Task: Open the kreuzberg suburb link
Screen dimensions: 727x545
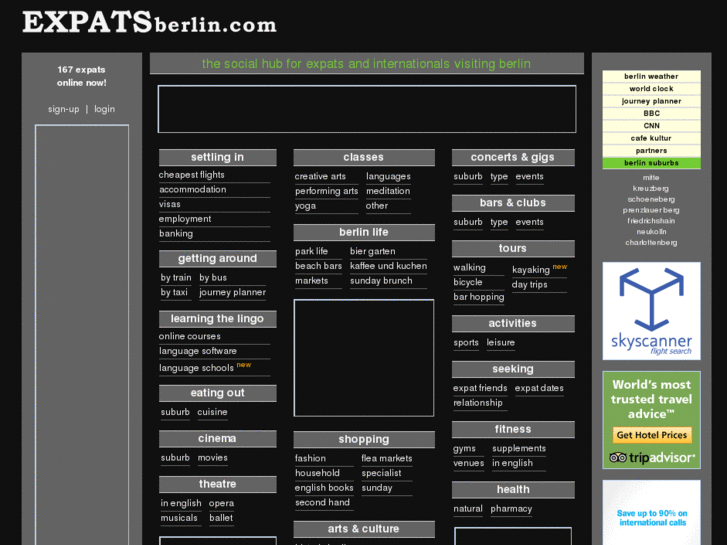Action: [x=651, y=188]
